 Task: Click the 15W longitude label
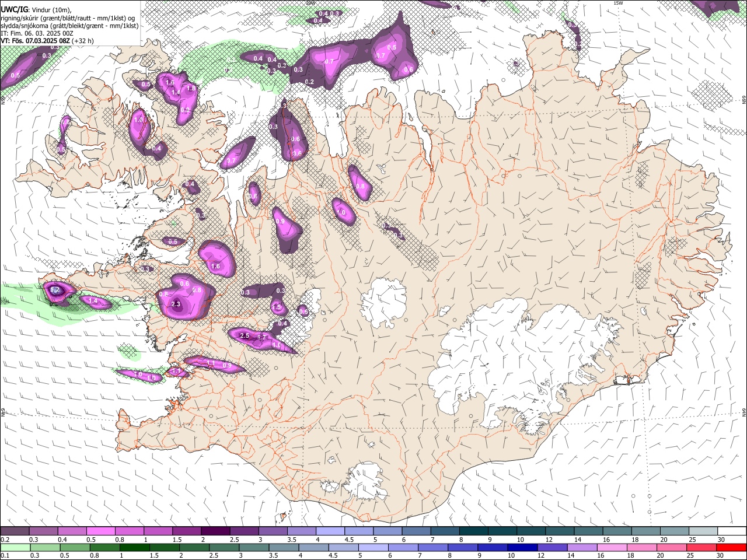coord(618,3)
